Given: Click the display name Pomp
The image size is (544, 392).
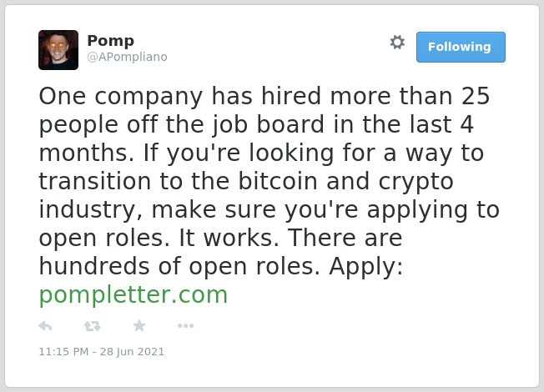Looking at the screenshot, I should coord(111,41).
